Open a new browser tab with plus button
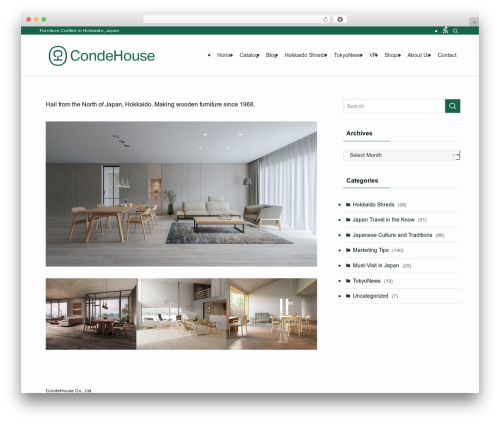The height and width of the screenshot is (423, 500). point(474,22)
